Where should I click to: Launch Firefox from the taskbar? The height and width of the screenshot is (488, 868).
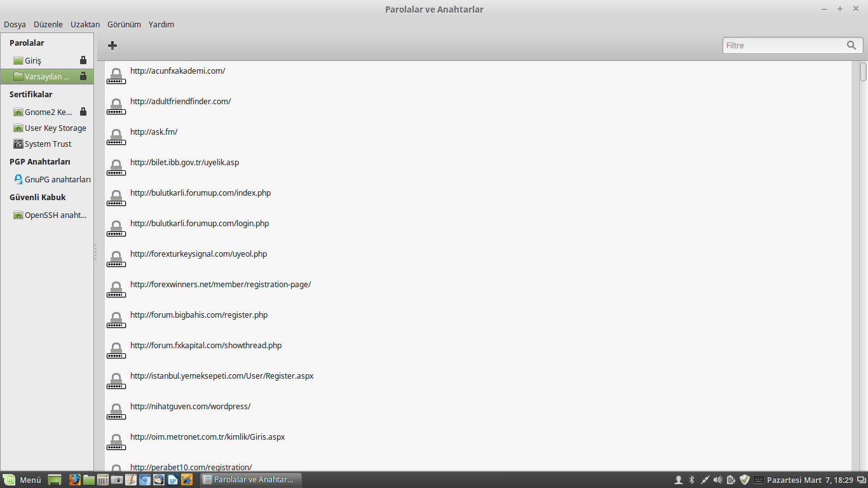pos(75,480)
